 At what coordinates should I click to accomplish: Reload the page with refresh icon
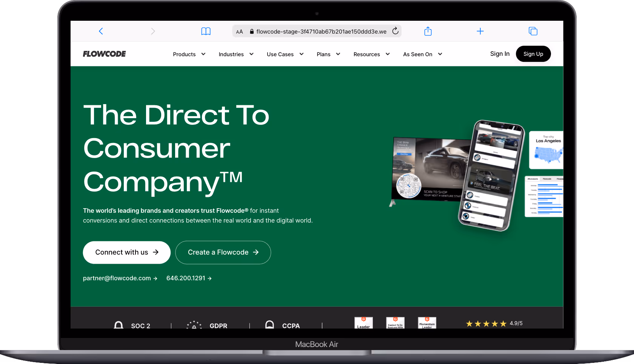395,31
